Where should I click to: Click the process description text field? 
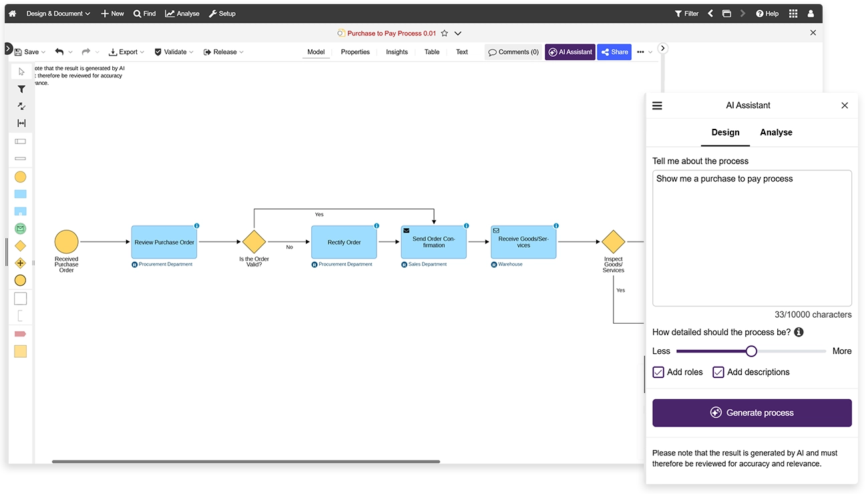click(752, 238)
